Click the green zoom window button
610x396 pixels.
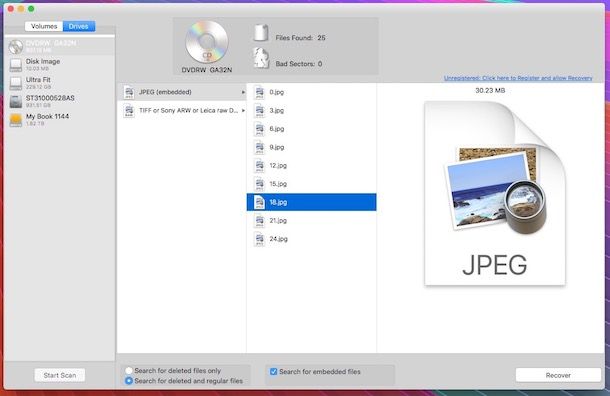pyautogui.click(x=31, y=9)
